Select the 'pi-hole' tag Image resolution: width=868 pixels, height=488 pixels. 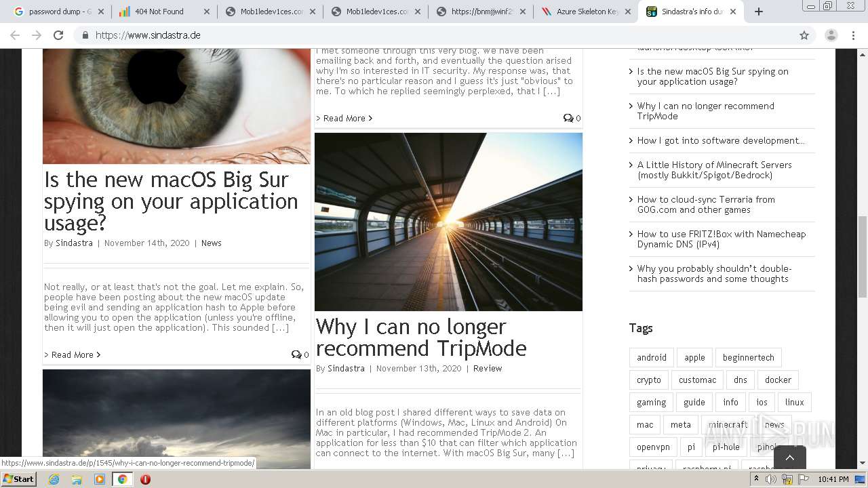tap(726, 447)
